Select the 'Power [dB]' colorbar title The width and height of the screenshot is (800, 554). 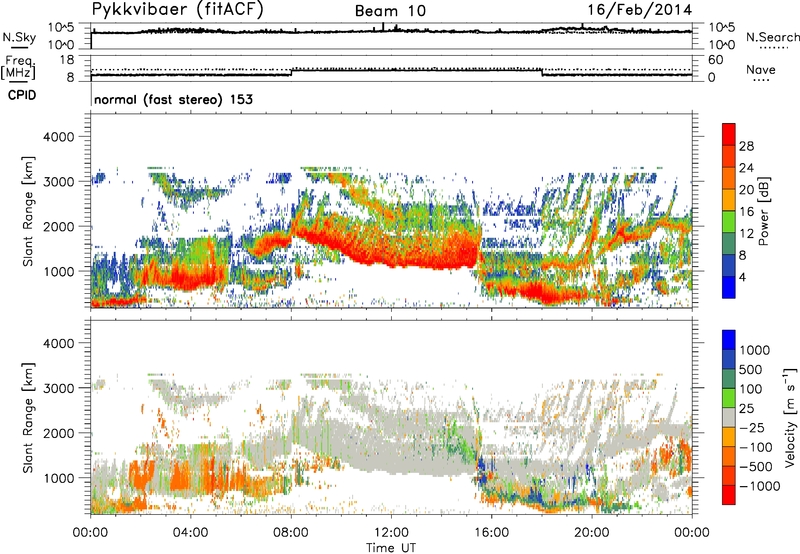tap(764, 211)
